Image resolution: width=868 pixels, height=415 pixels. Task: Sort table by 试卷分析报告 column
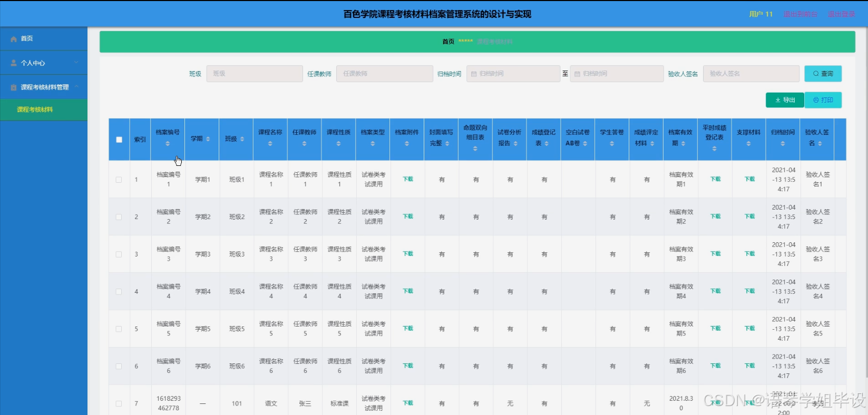coord(515,144)
